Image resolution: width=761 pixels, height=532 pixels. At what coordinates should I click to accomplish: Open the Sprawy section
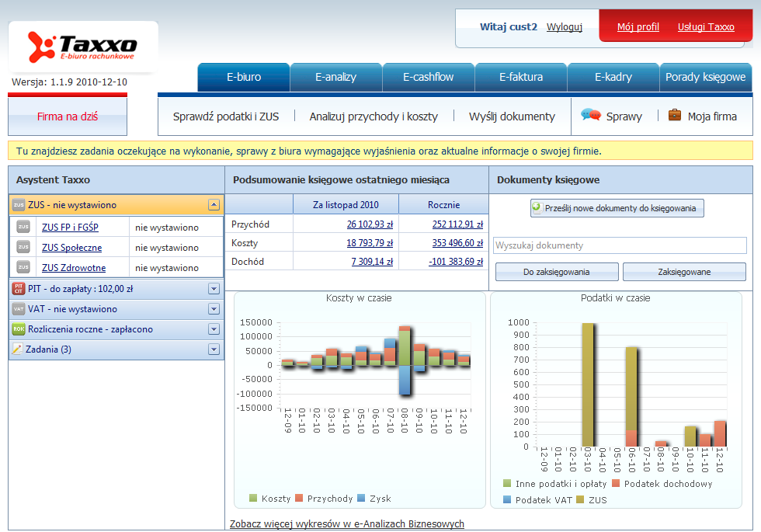pyautogui.click(x=624, y=116)
